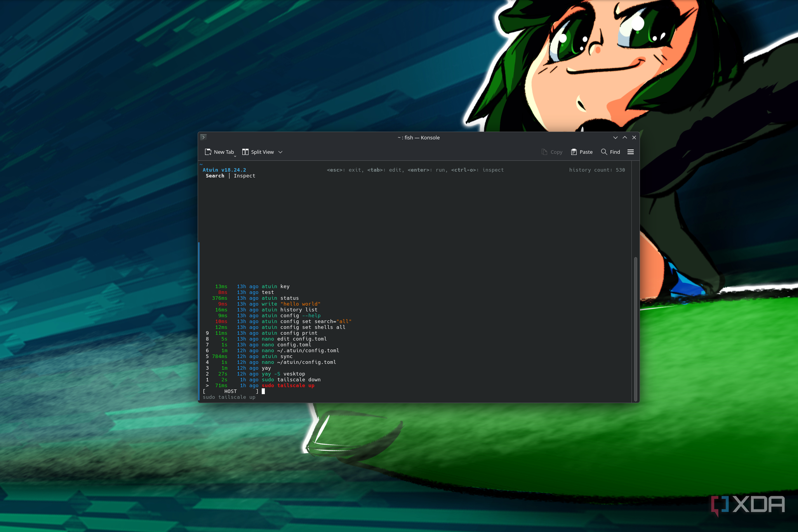This screenshot has height=532, width=798.
Task: Click the terminal vertical scrollbar
Action: [636, 329]
